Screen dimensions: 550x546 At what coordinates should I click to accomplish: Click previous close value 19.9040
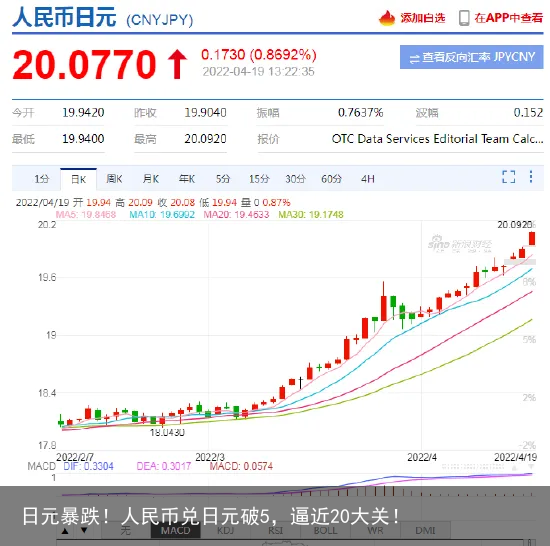tap(205, 113)
